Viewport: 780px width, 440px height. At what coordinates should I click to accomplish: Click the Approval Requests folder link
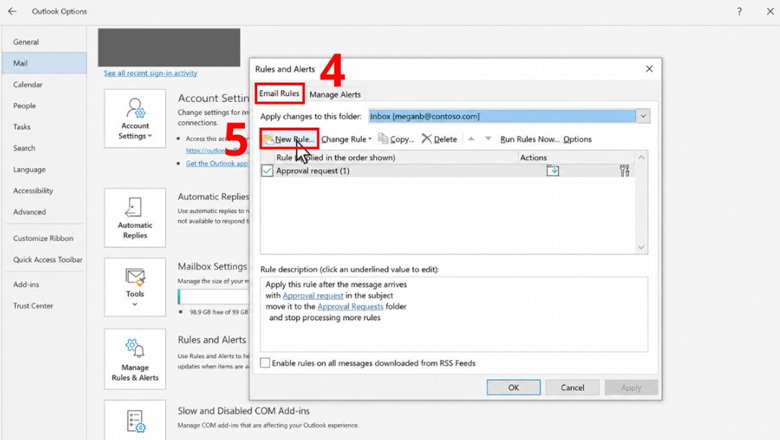[350, 306]
